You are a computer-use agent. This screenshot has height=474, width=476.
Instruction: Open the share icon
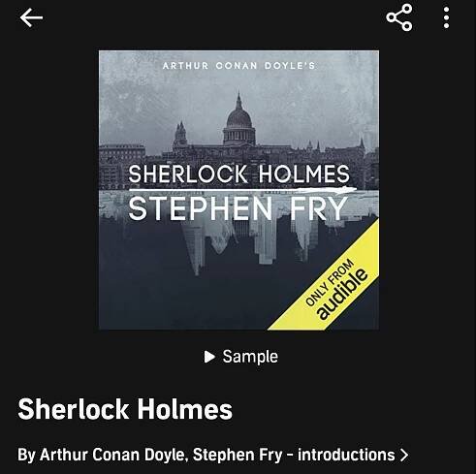[x=399, y=17]
